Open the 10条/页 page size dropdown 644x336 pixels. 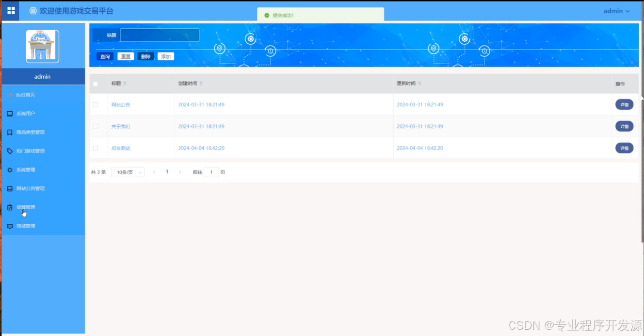pyautogui.click(x=128, y=172)
